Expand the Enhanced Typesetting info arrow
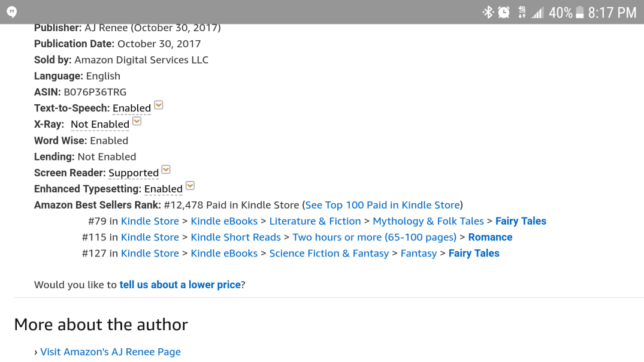 pos(191,186)
